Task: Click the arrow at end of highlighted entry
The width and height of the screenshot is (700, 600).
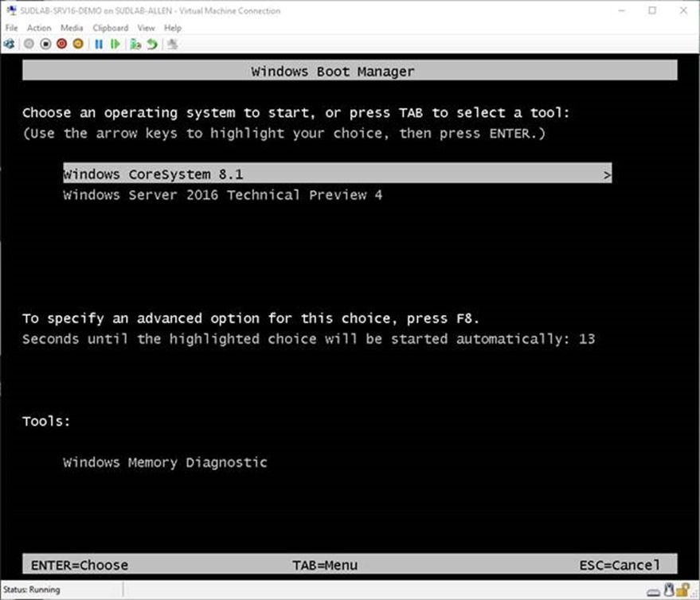Action: [x=607, y=175]
